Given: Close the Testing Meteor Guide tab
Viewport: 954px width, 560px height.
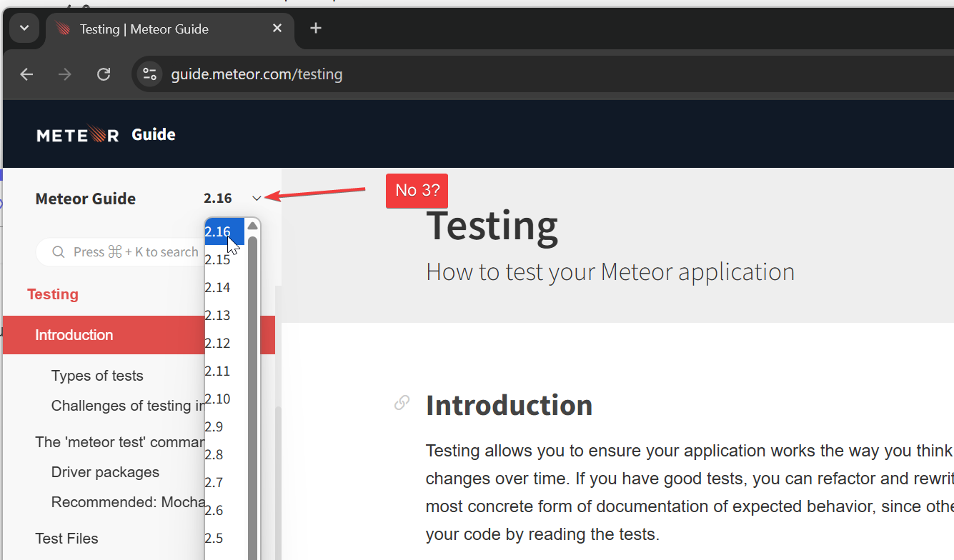Looking at the screenshot, I should coord(277,29).
